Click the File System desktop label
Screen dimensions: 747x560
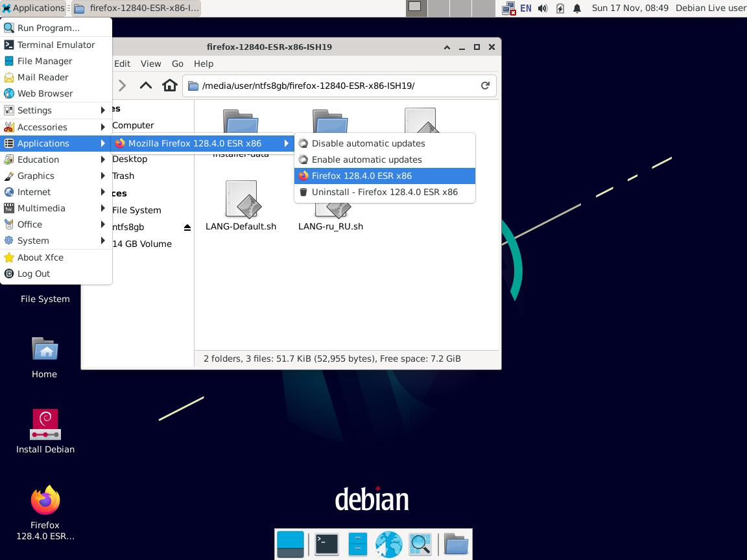click(45, 299)
